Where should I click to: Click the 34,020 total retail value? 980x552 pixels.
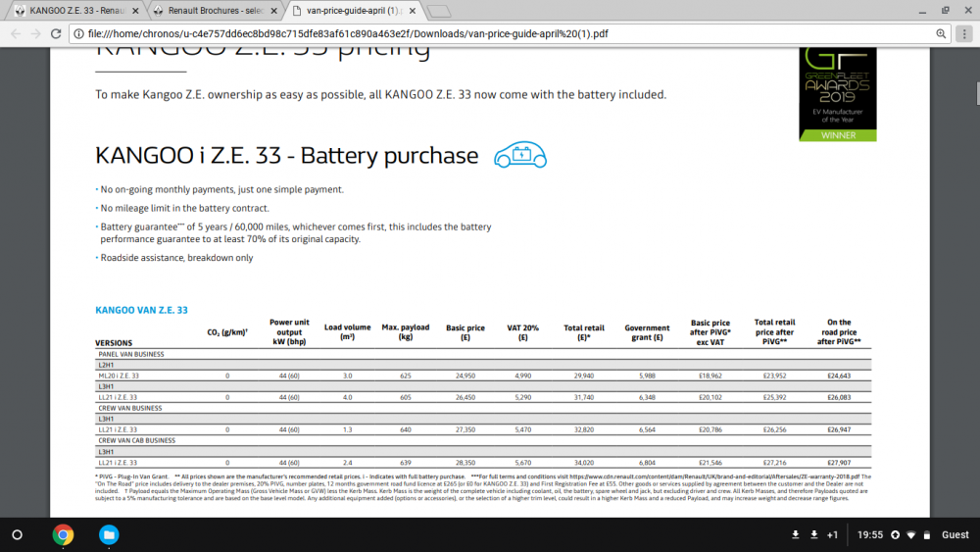pyautogui.click(x=584, y=463)
